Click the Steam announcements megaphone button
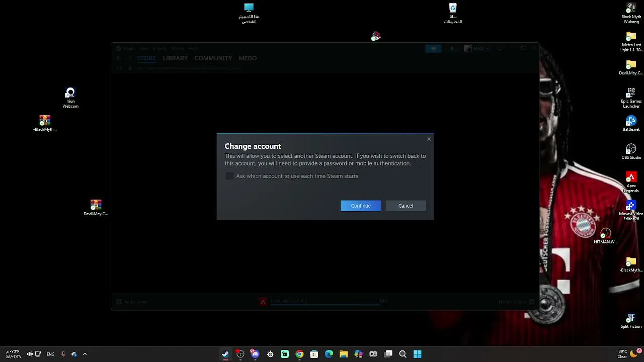 (x=433, y=48)
